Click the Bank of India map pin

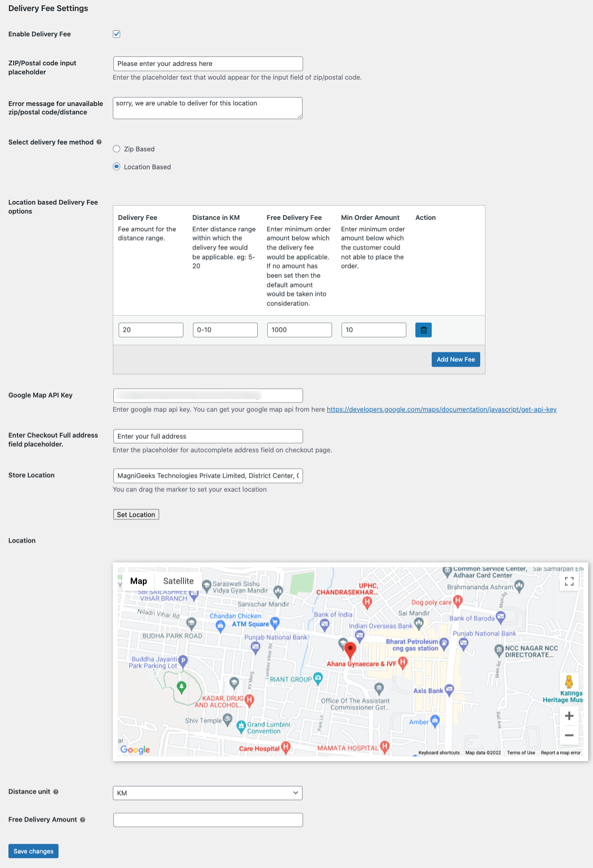coord(325,625)
